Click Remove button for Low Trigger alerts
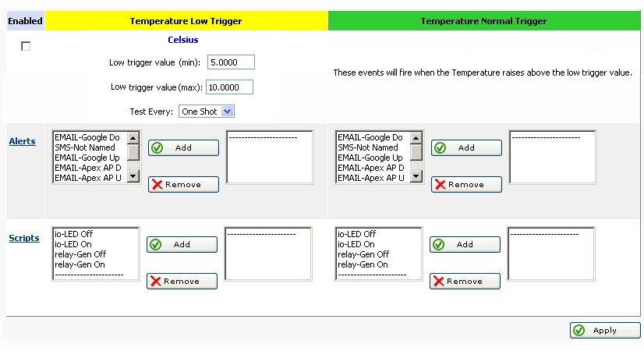The width and height of the screenshot is (644, 351). (183, 185)
